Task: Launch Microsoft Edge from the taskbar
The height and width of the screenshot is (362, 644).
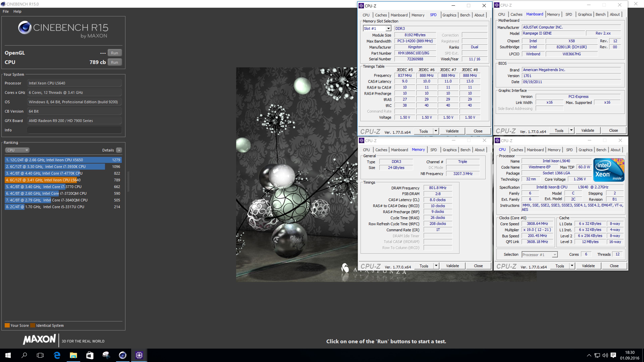Action: coord(57,355)
